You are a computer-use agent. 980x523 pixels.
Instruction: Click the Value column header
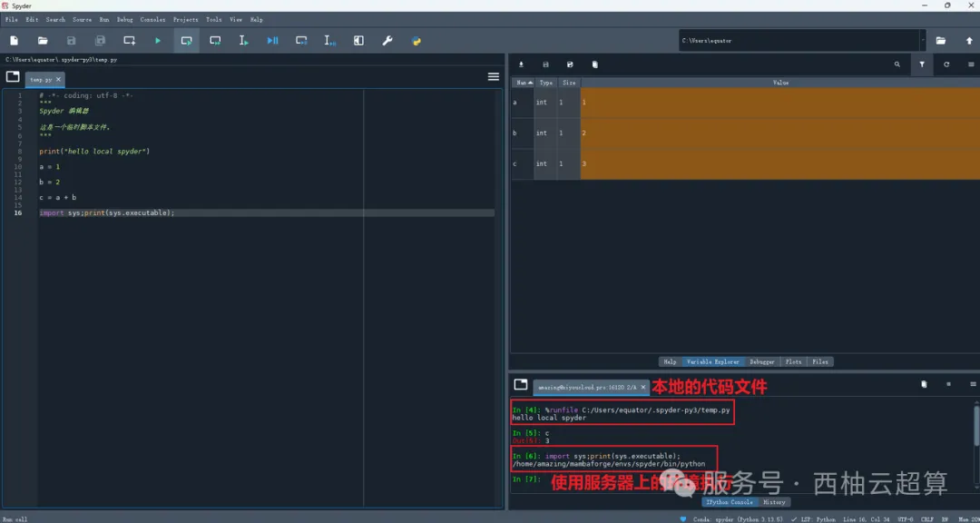[x=780, y=83]
